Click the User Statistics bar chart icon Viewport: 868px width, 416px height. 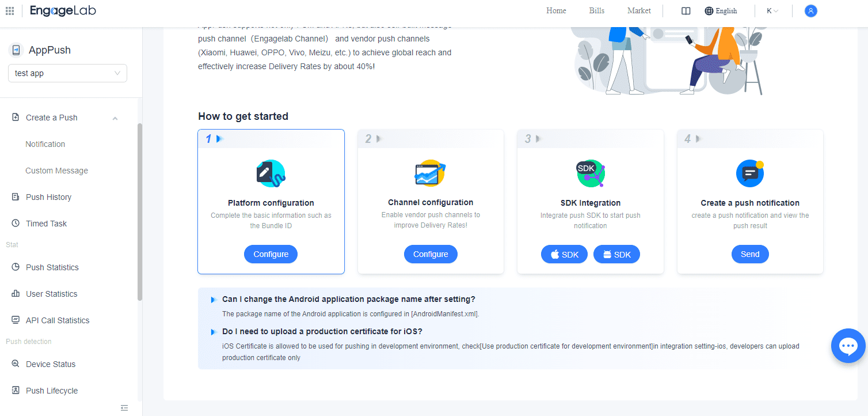[x=16, y=294]
